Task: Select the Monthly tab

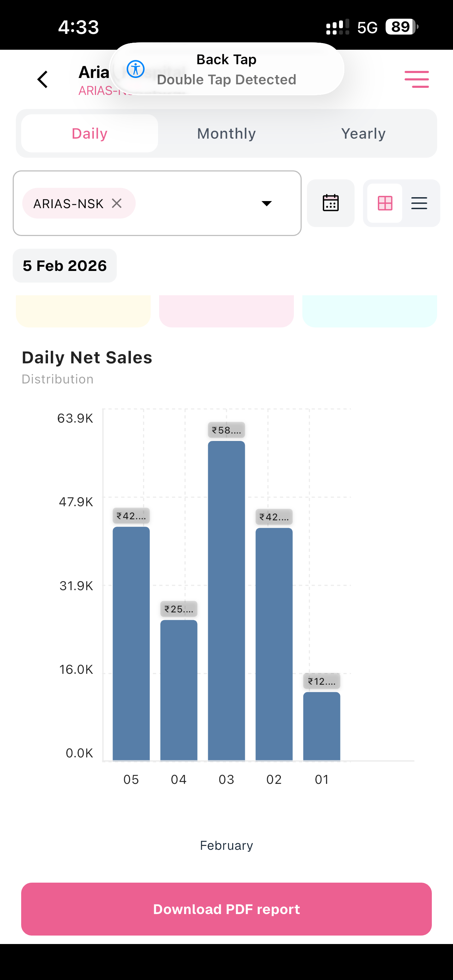Action: click(x=226, y=134)
